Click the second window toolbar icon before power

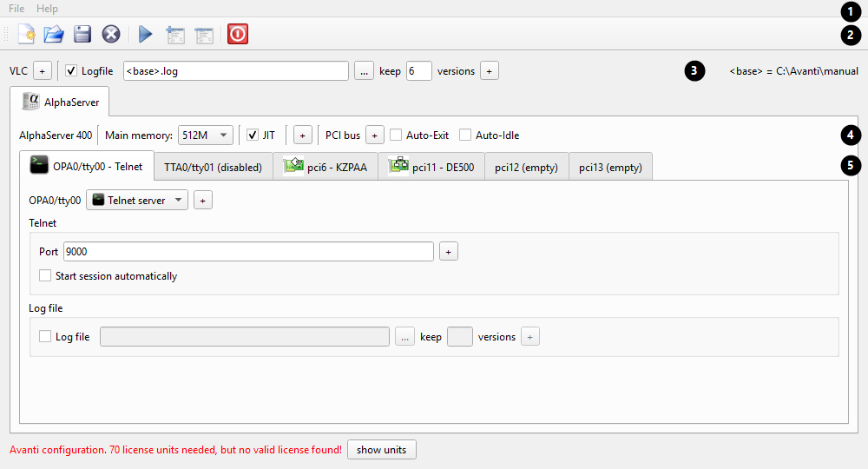click(204, 35)
